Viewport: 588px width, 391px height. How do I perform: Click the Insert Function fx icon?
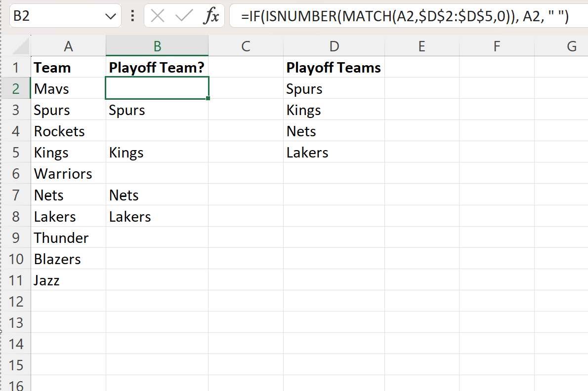point(211,16)
